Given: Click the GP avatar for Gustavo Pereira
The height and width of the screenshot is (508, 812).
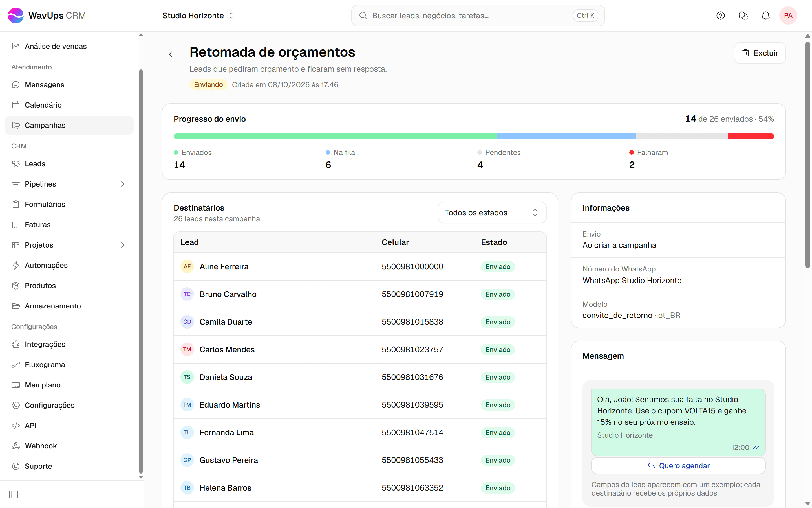Looking at the screenshot, I should (187, 460).
